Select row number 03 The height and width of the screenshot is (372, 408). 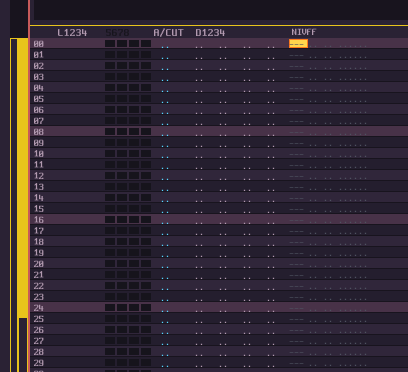pyautogui.click(x=39, y=77)
